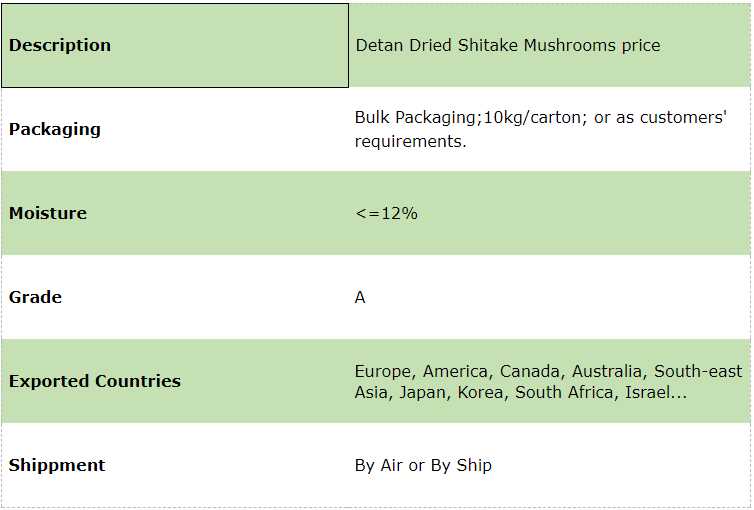This screenshot has height=510, width=754.
Task: Select the Grade label cell
Action: pos(174,297)
